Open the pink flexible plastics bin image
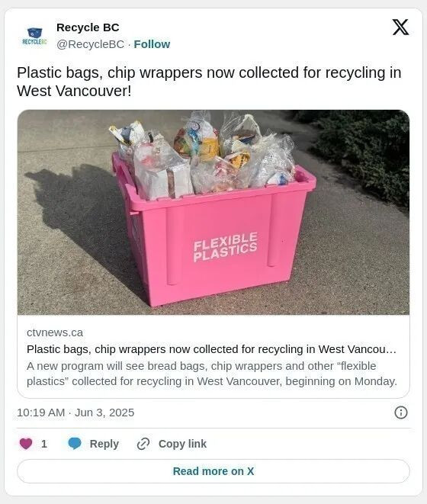This screenshot has width=427, height=504. tap(213, 213)
